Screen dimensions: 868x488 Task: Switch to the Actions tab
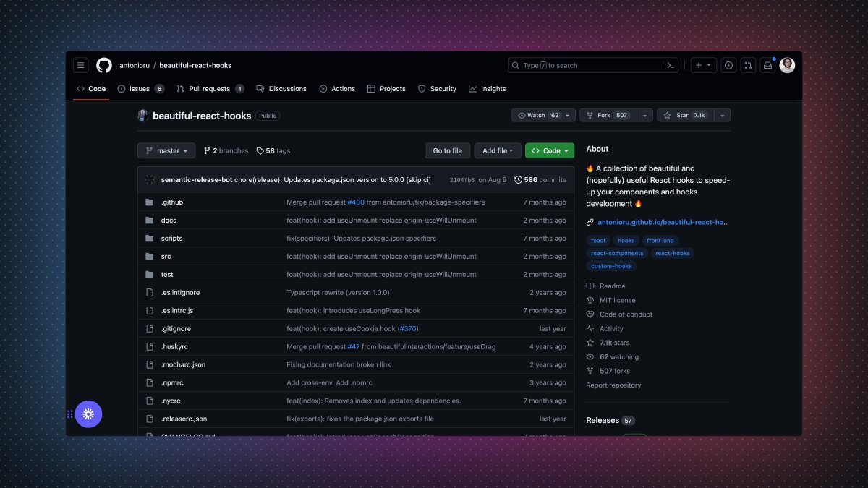click(337, 88)
